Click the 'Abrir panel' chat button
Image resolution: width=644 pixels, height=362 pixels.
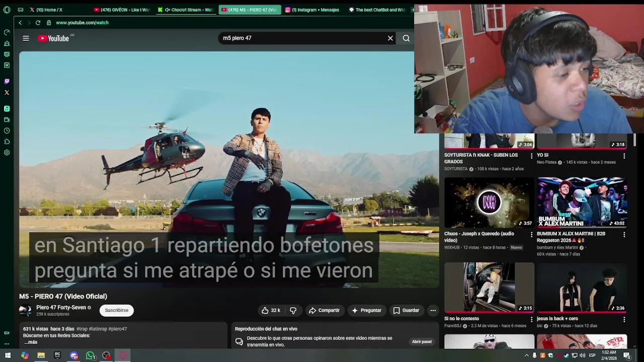coord(422,342)
